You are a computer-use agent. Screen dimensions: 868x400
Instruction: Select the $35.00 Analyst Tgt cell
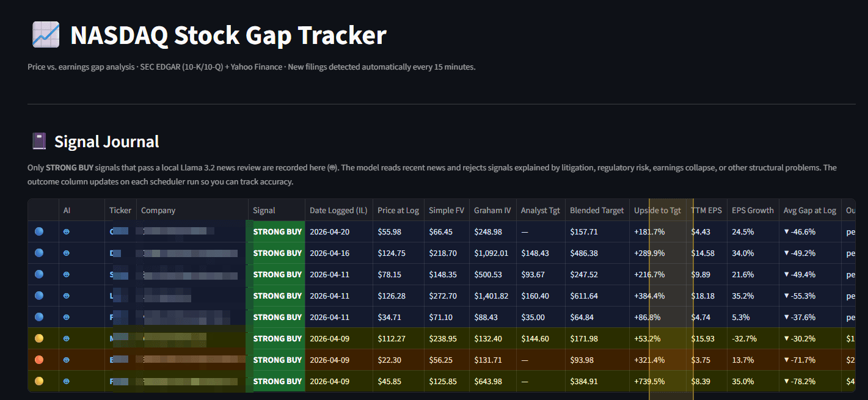click(x=541, y=317)
